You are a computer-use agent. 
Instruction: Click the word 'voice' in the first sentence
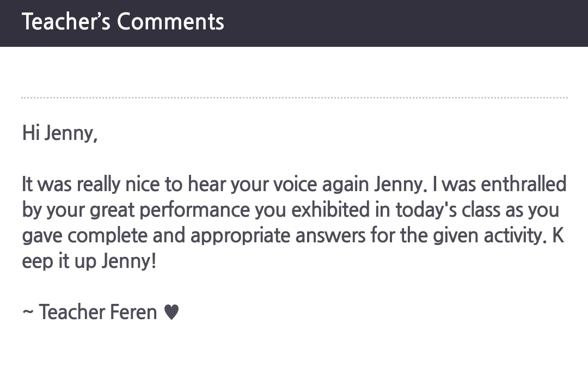point(295,184)
